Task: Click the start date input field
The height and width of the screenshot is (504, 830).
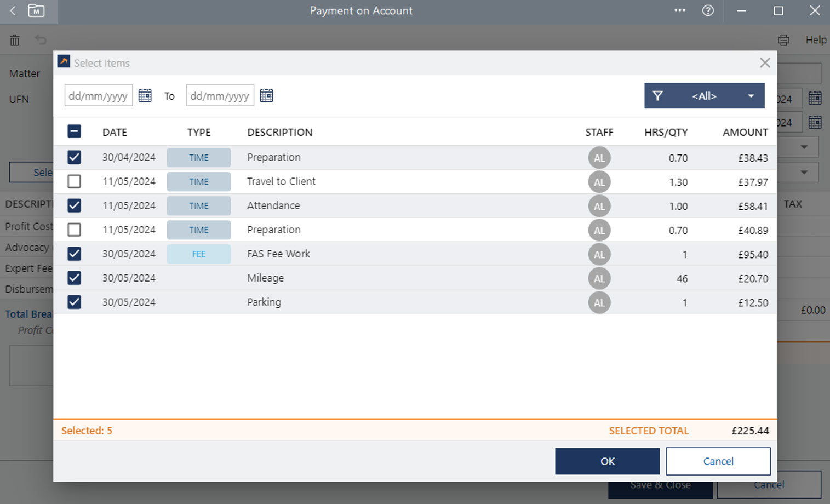Action: pos(99,96)
